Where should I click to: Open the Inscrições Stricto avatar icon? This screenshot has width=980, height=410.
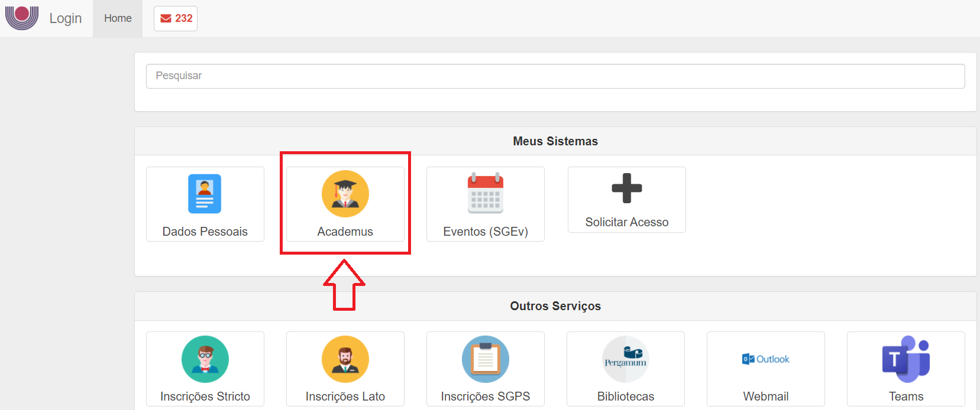pyautogui.click(x=205, y=359)
